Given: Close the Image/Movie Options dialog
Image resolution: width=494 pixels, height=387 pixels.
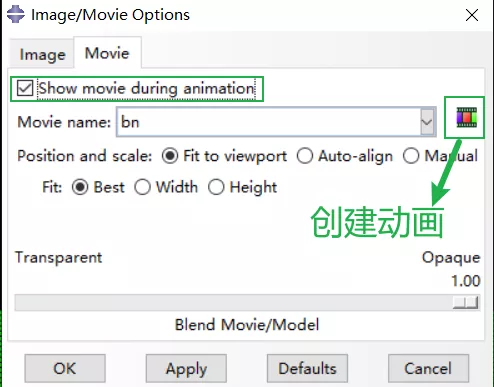Looking at the screenshot, I should pyautogui.click(x=472, y=15).
